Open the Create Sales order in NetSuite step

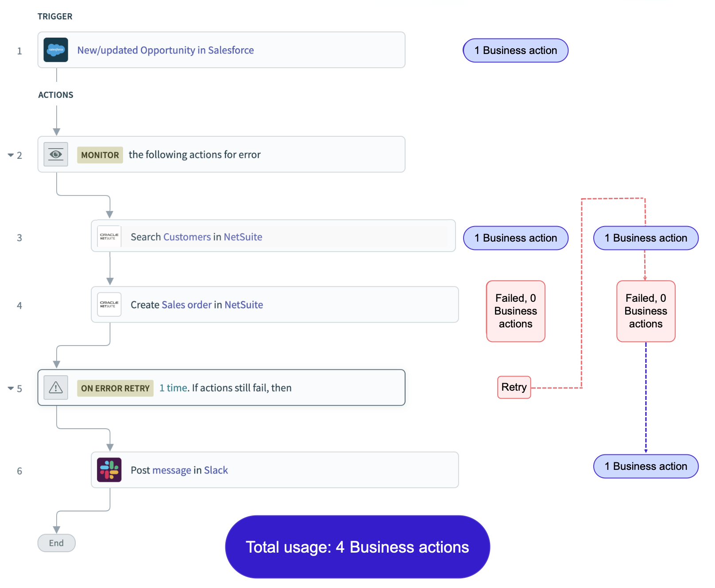coord(197,305)
